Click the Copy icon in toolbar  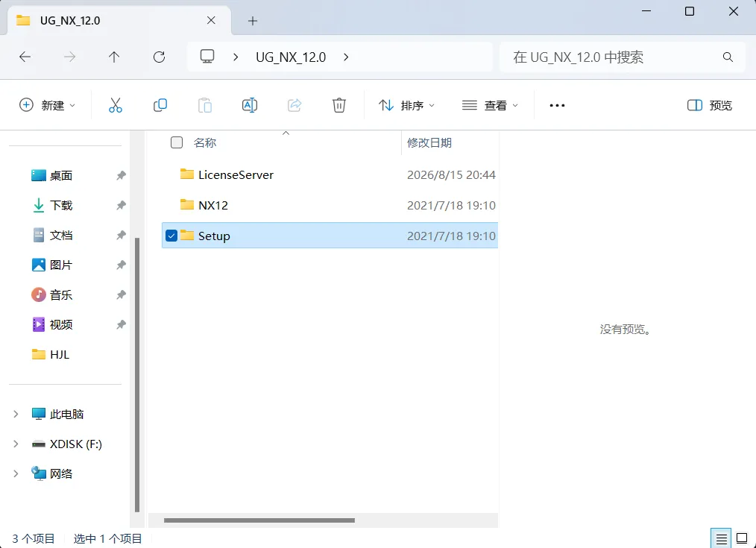pyautogui.click(x=160, y=105)
